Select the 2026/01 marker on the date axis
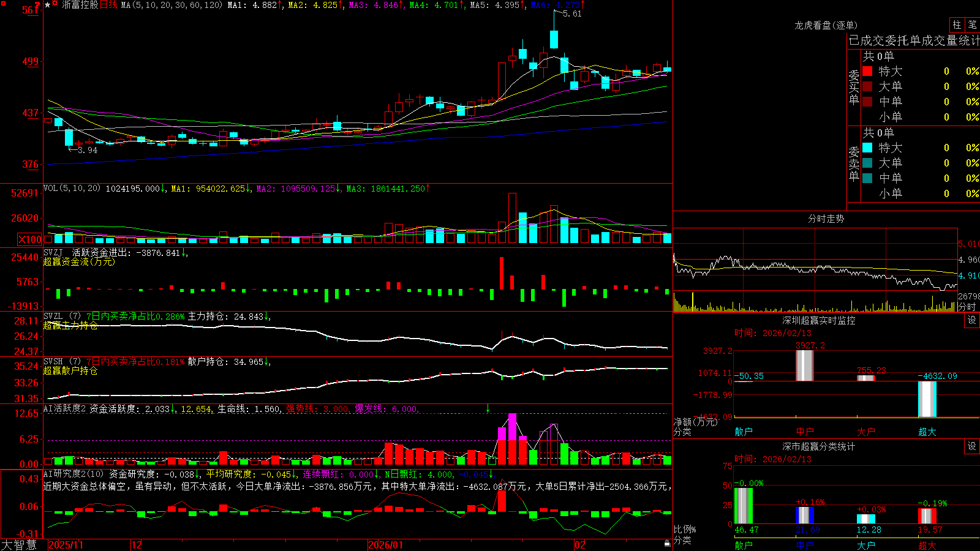Image resolution: width=980 pixels, height=551 pixels. click(386, 545)
